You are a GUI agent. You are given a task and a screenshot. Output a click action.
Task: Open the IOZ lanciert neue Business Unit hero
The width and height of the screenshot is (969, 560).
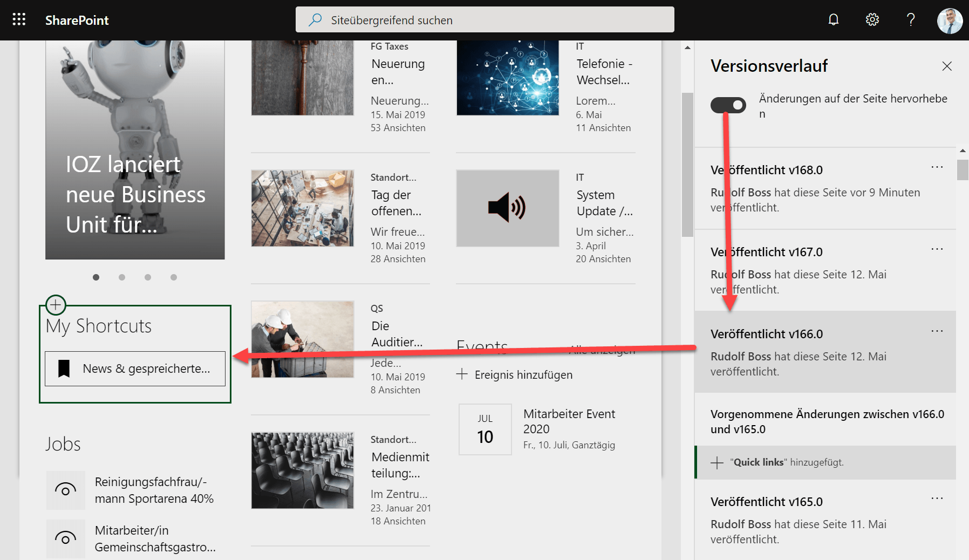[135, 150]
